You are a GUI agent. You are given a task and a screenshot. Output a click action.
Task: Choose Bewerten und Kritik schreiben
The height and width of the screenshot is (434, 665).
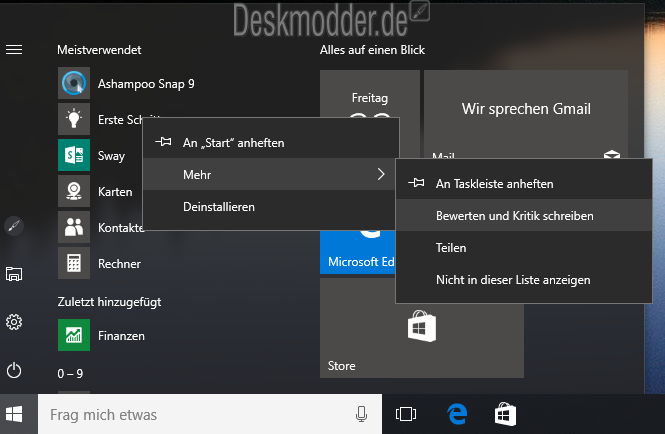point(524,216)
